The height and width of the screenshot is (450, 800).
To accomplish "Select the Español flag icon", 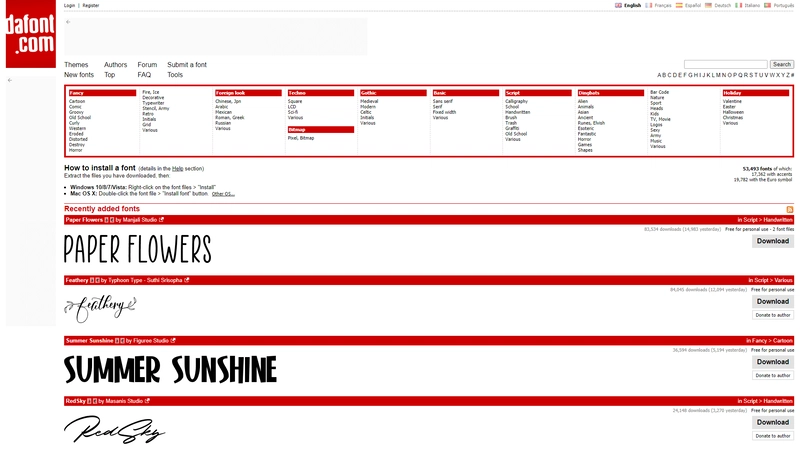I will pyautogui.click(x=680, y=5).
